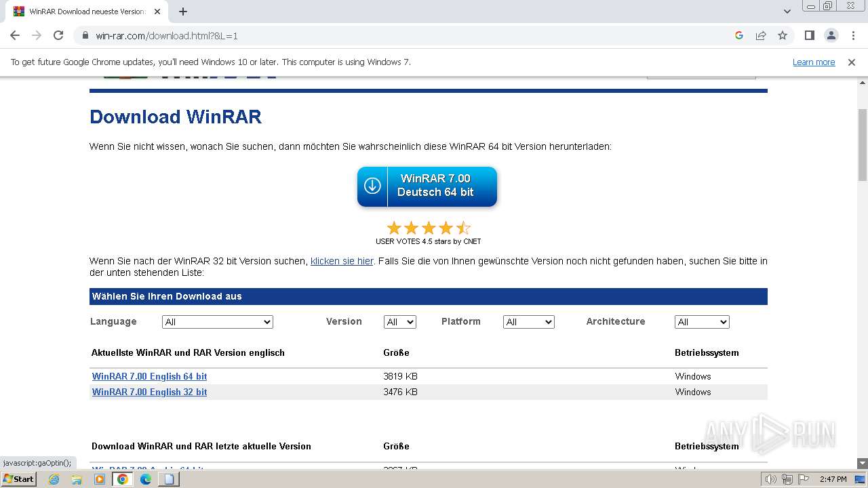Open network status tray icon
Screen dimensions: 868x488
(787, 479)
